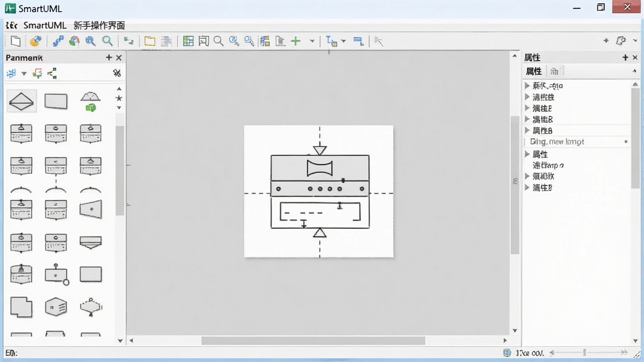Open the blue connector shape dropdown arrow

[343, 41]
